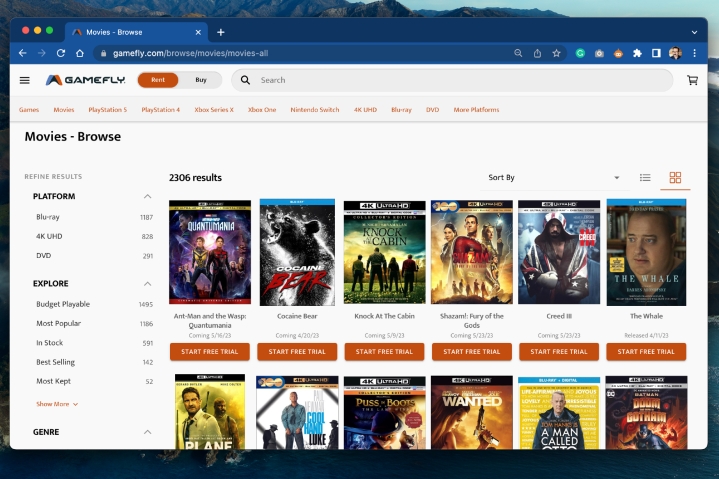719x479 pixels.
Task: Click the browser home icon
Action: tap(80, 53)
